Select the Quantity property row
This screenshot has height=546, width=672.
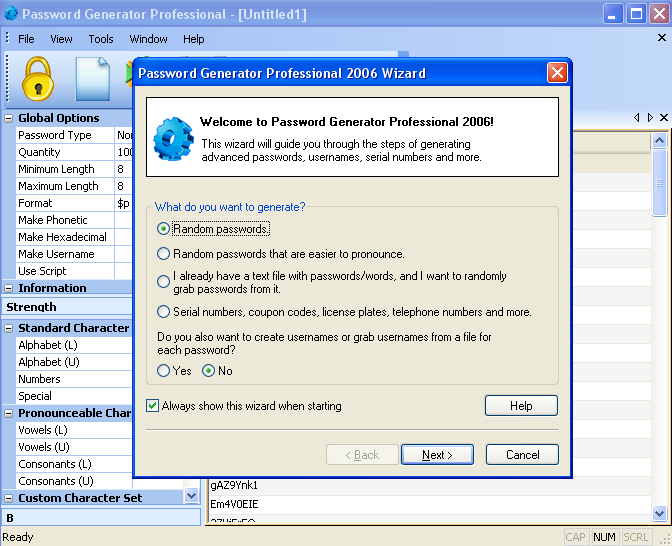pos(74,153)
